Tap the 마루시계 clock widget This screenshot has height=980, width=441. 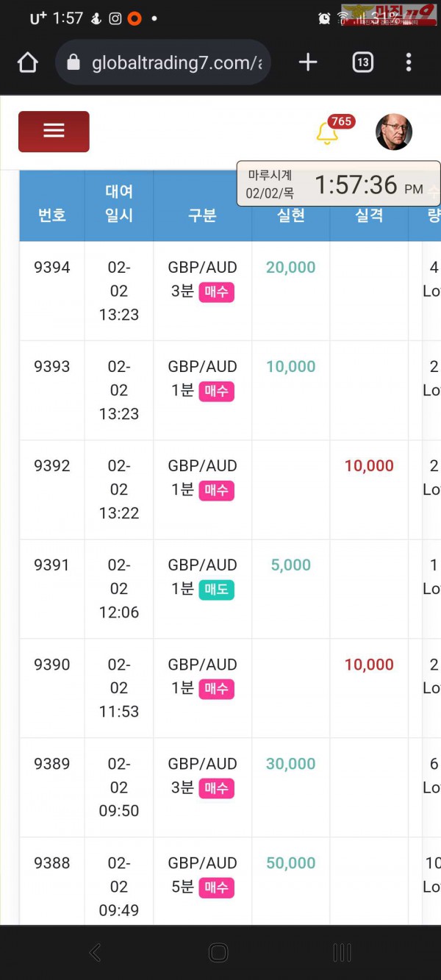click(338, 184)
